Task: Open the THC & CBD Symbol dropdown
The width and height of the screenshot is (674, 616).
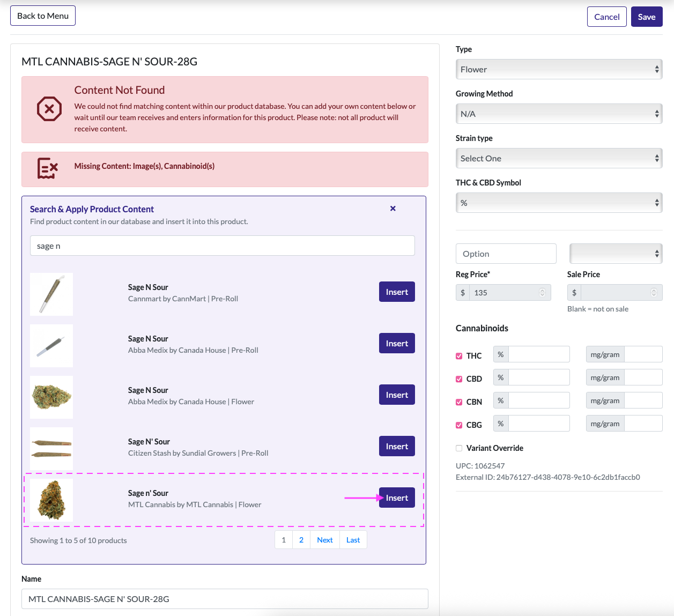Action: pos(559,203)
